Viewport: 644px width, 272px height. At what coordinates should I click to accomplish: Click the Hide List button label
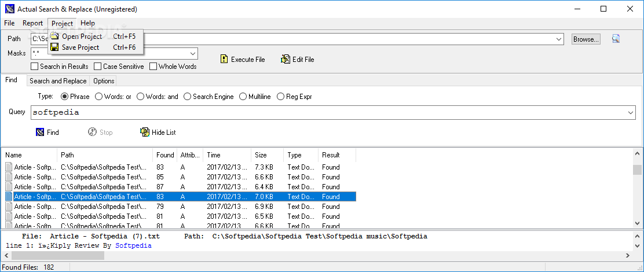click(x=164, y=133)
